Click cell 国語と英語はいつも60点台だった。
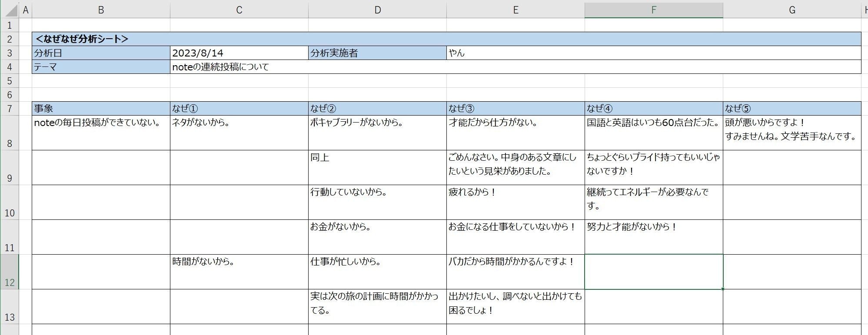This screenshot has height=335, width=868. coord(654,133)
